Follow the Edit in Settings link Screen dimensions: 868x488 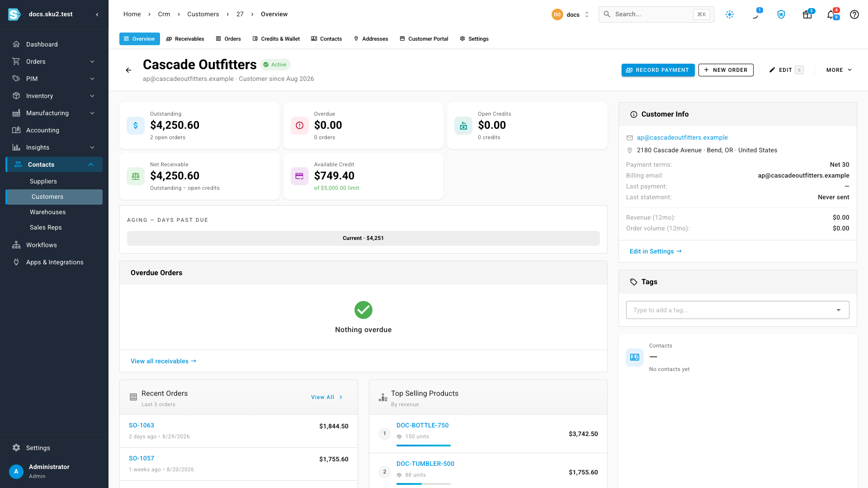click(x=656, y=251)
